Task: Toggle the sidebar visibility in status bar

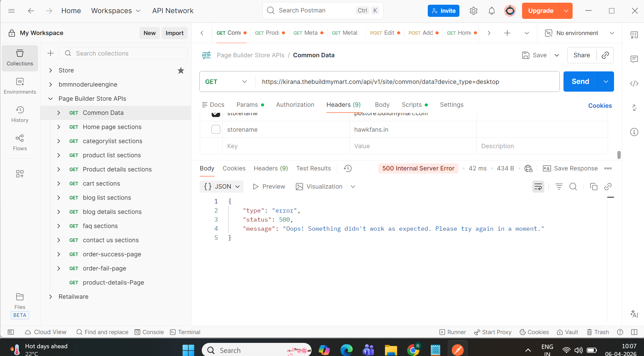Action: pos(11,332)
